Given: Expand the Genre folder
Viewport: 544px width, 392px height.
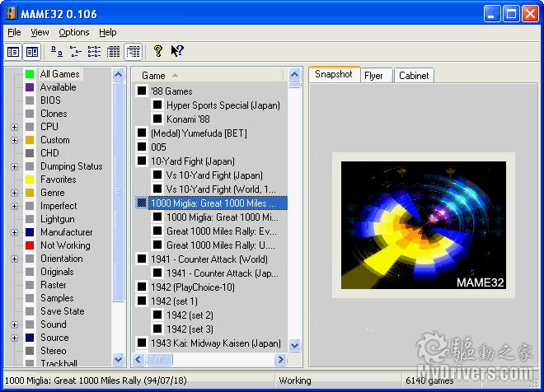Looking at the screenshot, I should [x=14, y=193].
